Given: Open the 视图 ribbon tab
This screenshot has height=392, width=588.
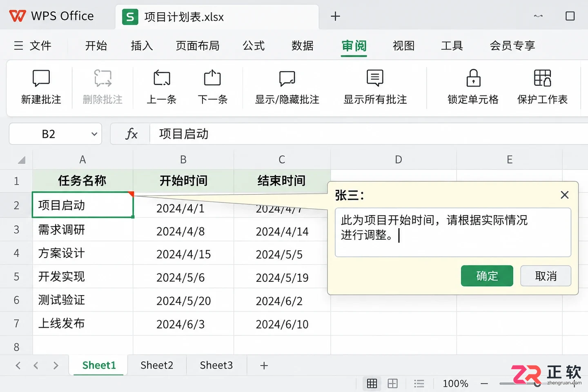Looking at the screenshot, I should (x=403, y=45).
